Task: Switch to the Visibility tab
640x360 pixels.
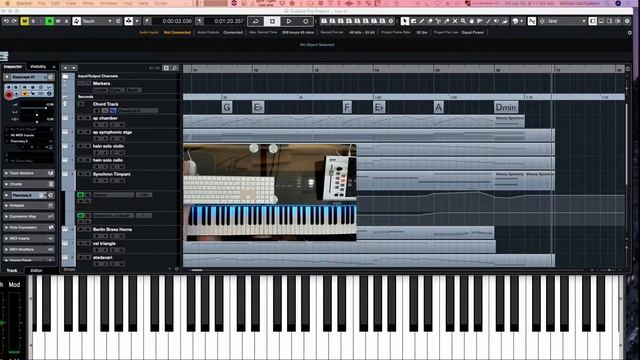Action: pyautogui.click(x=38, y=67)
